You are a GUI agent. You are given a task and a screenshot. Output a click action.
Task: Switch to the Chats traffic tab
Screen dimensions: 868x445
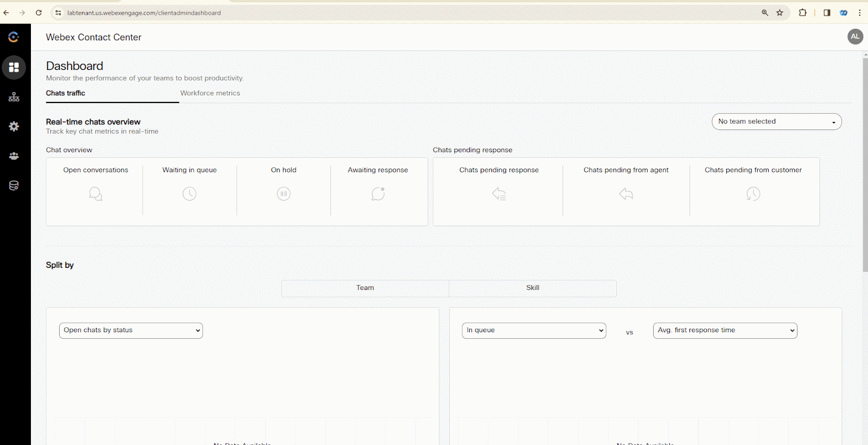66,93
